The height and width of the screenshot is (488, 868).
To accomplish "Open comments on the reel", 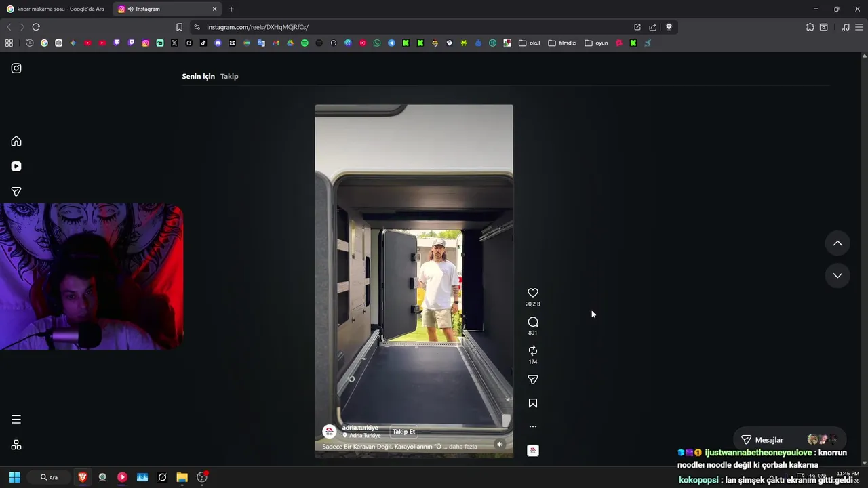I will (533, 322).
